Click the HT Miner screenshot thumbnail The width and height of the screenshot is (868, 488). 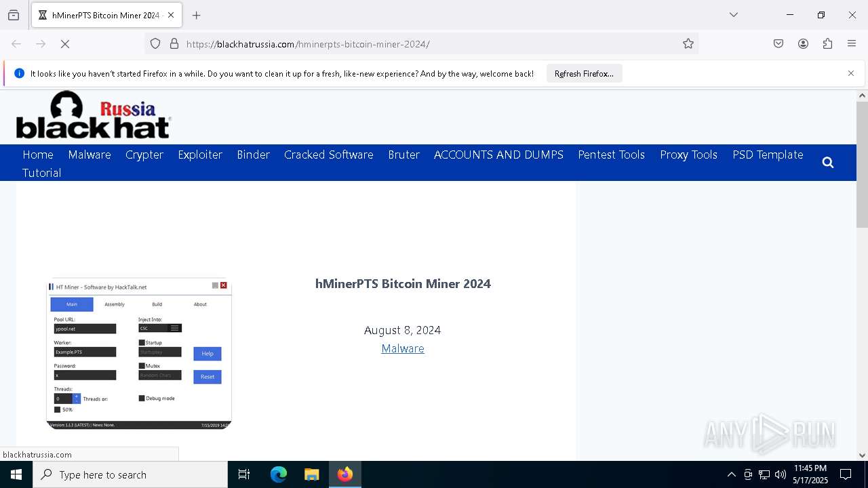(x=139, y=354)
